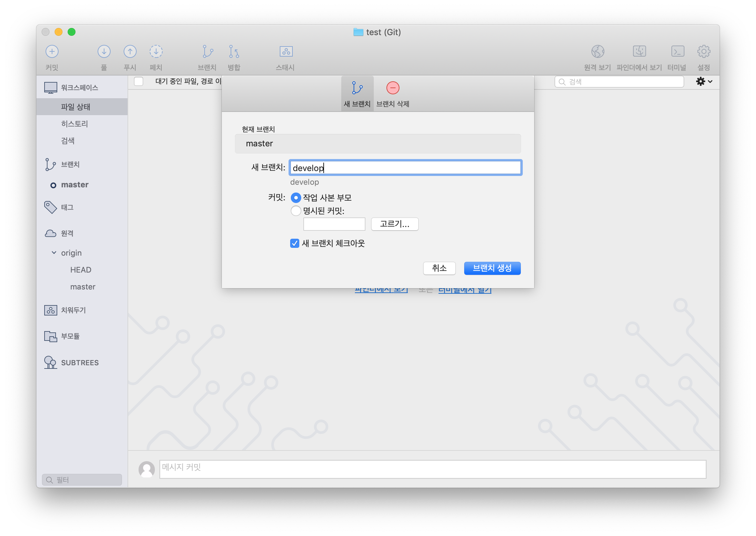The image size is (756, 536).
Task: Select 작업 사본 부모 radio option
Action: (296, 198)
